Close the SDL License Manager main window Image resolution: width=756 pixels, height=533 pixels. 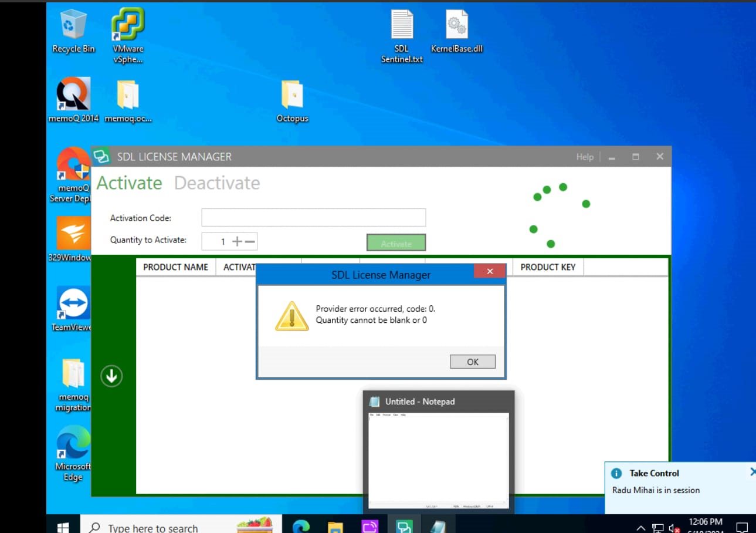click(660, 157)
